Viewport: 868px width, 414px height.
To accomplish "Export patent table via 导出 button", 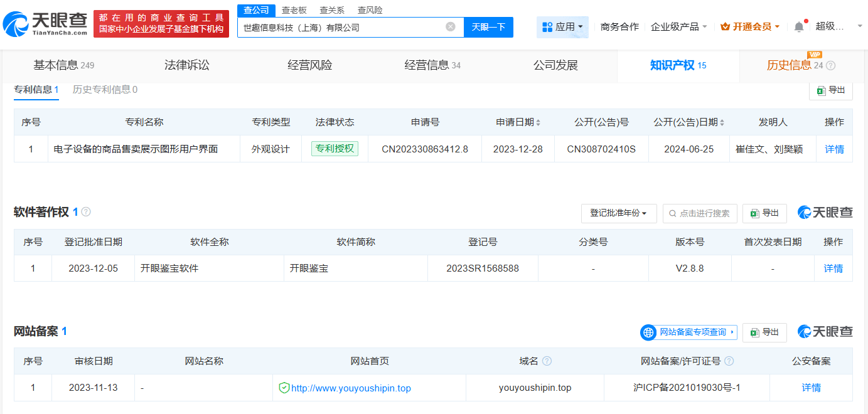I will [831, 90].
